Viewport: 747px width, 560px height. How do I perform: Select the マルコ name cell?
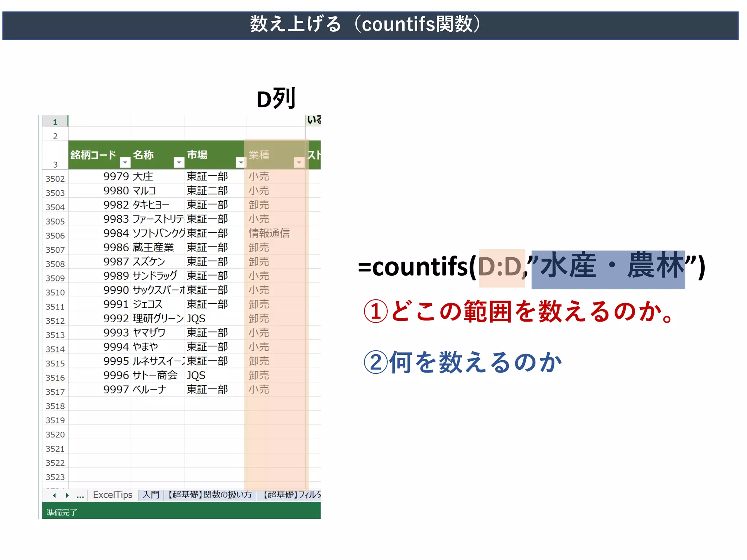tap(158, 191)
